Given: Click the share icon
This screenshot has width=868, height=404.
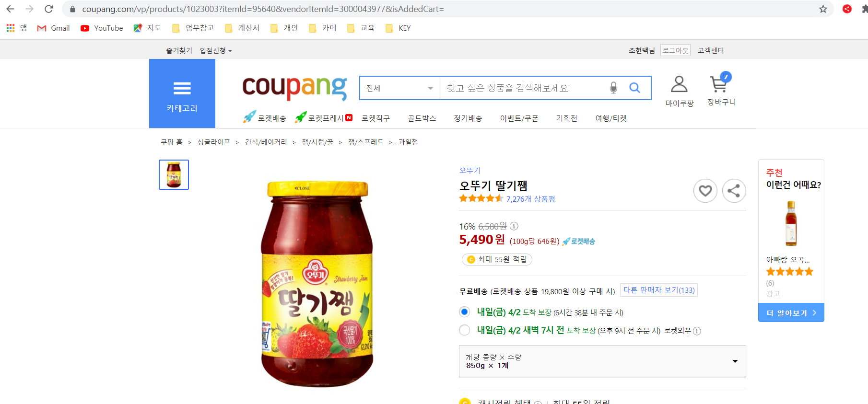Looking at the screenshot, I should (x=734, y=191).
